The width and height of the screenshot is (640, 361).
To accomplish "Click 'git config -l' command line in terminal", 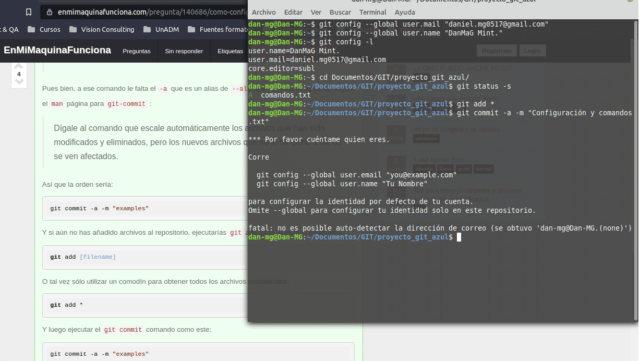I will (311, 42).
